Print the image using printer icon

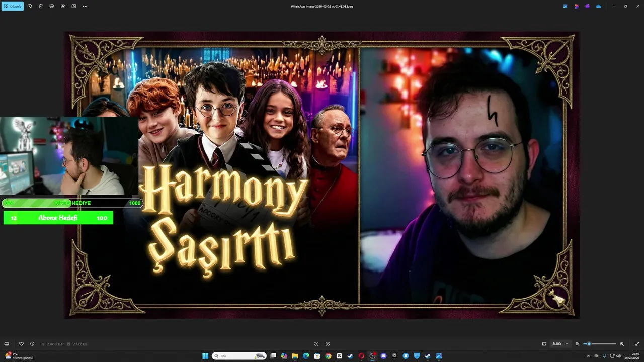coord(52,6)
